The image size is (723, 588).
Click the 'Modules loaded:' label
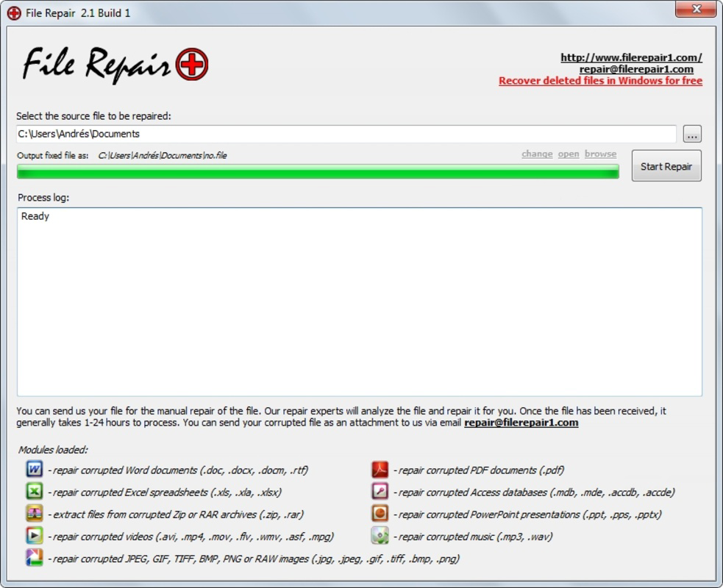pos(53,450)
